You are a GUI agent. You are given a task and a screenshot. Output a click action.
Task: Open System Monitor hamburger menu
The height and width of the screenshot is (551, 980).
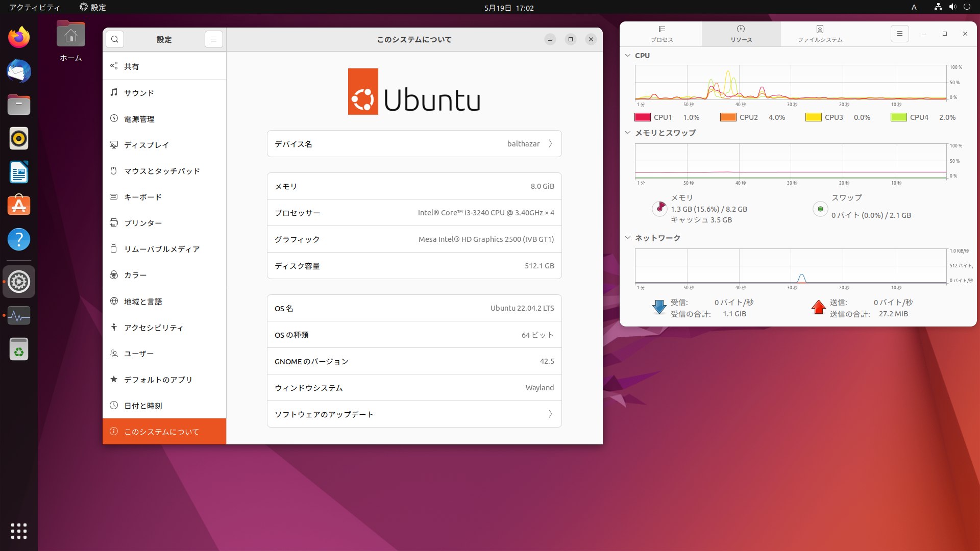coord(900,34)
